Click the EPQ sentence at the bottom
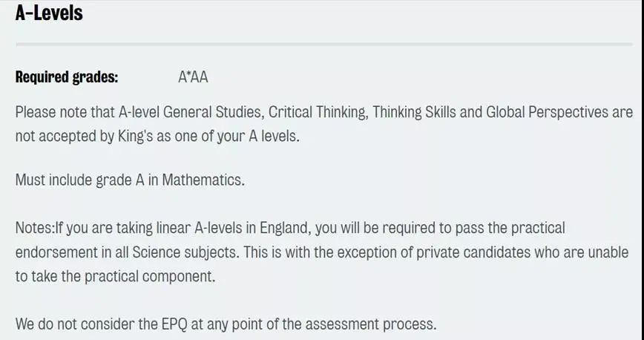Screen dimensions: 644x340 (226, 324)
